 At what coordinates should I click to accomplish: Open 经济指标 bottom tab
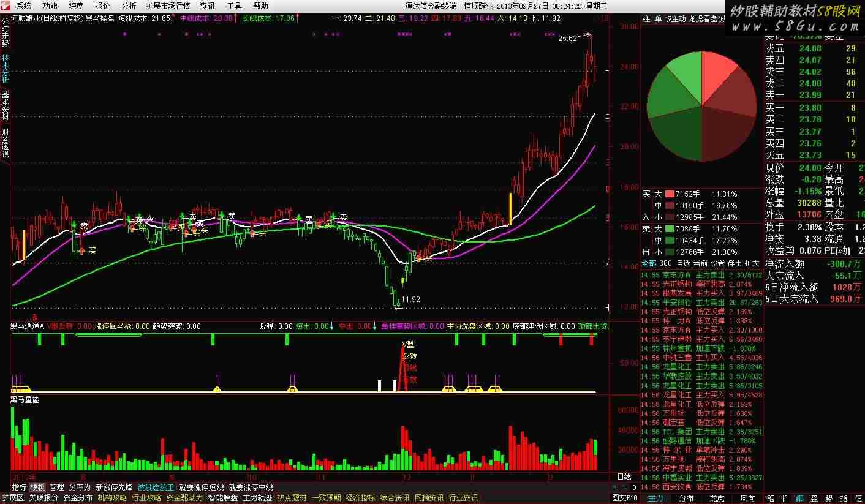pyautogui.click(x=360, y=498)
